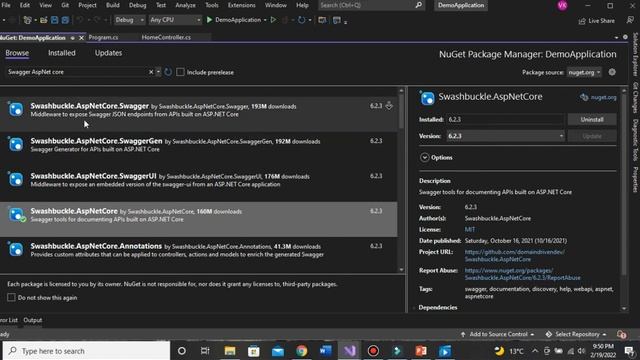This screenshot has width=640, height=360.
Task: Select the Browse packages tab
Action: [17, 53]
